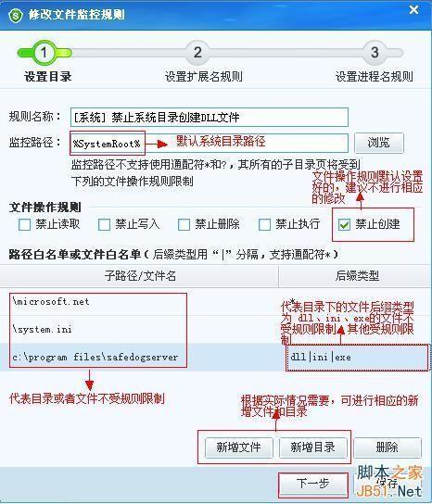432x504 pixels.
Task: Open the 浏览 browse button
Action: pos(379,143)
